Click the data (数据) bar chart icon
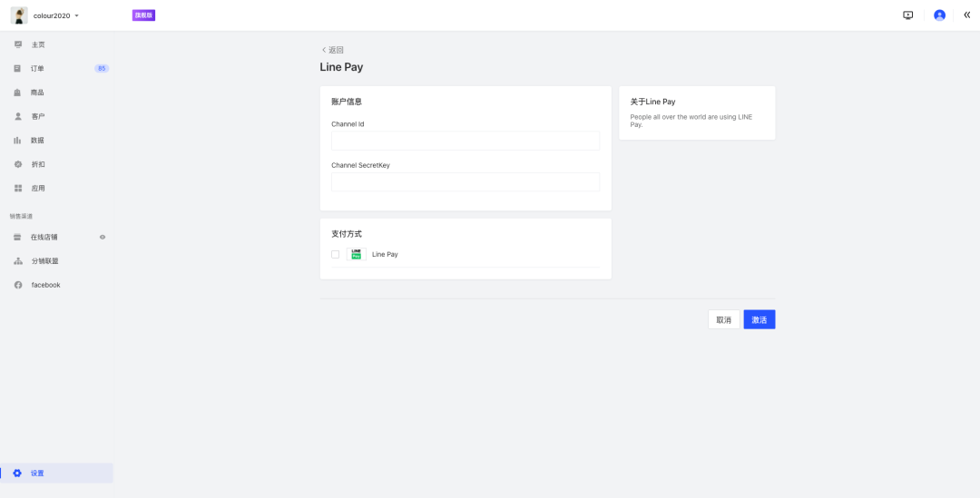This screenshot has width=980, height=498. coord(17,140)
